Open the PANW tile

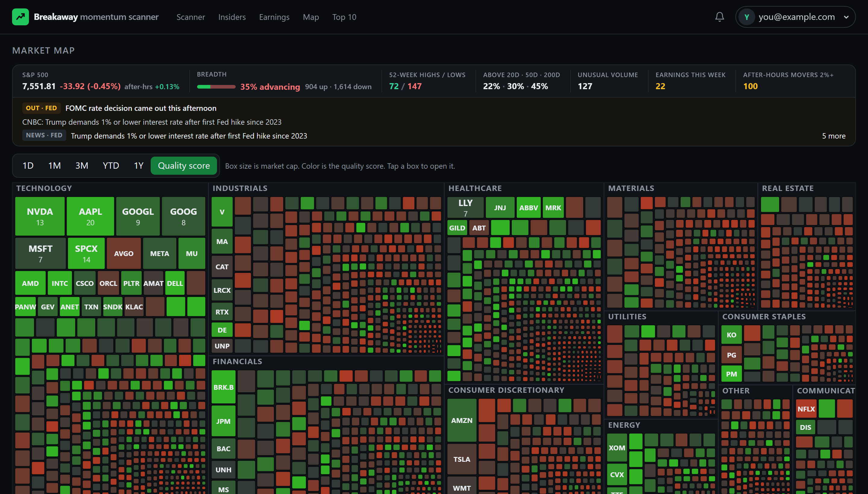tap(25, 307)
